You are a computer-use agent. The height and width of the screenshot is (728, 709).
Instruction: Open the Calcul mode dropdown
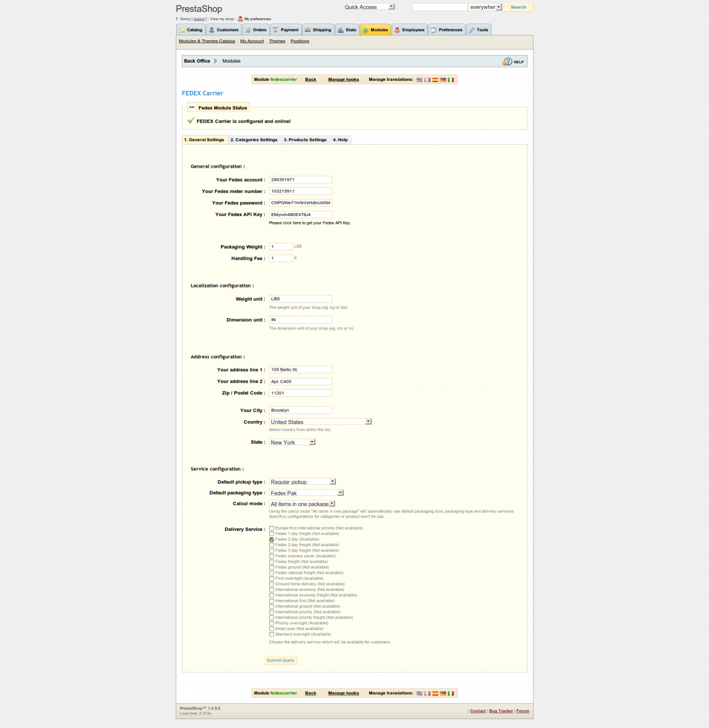pos(303,504)
